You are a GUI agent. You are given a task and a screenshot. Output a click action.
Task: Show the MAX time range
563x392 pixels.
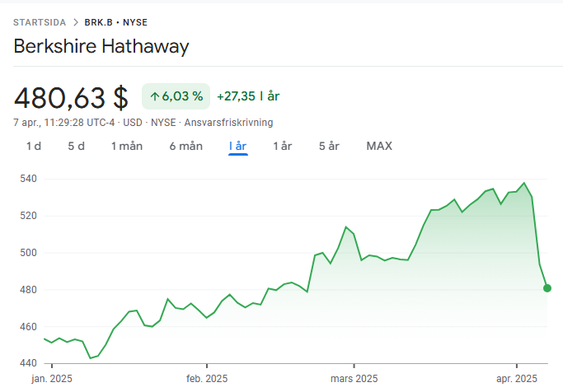point(379,146)
